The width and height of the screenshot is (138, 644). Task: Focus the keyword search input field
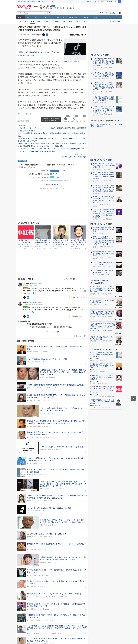tap(32, 13)
